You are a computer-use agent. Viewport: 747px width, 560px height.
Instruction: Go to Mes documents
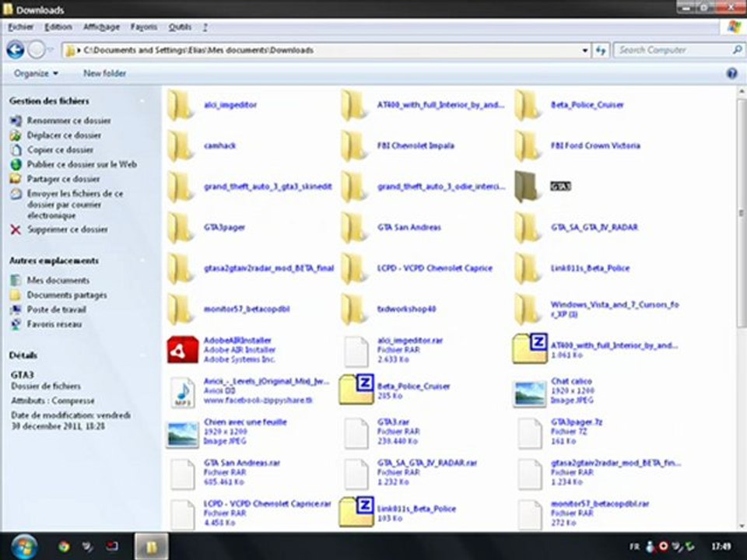point(58,281)
